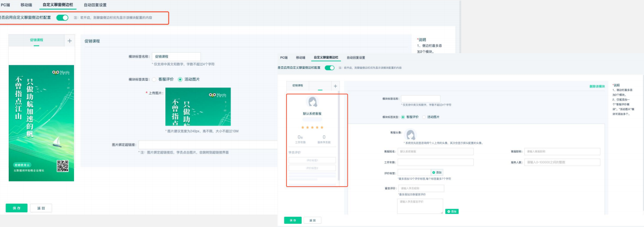Switch to the 自动回复设置 tab in the top-left tab bar

[x=95, y=4]
